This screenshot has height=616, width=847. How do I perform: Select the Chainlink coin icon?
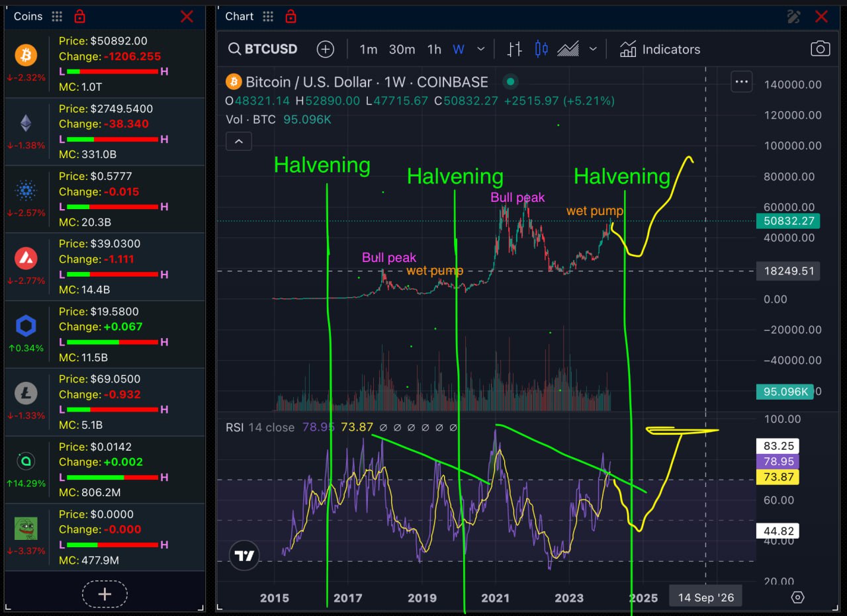coord(26,326)
